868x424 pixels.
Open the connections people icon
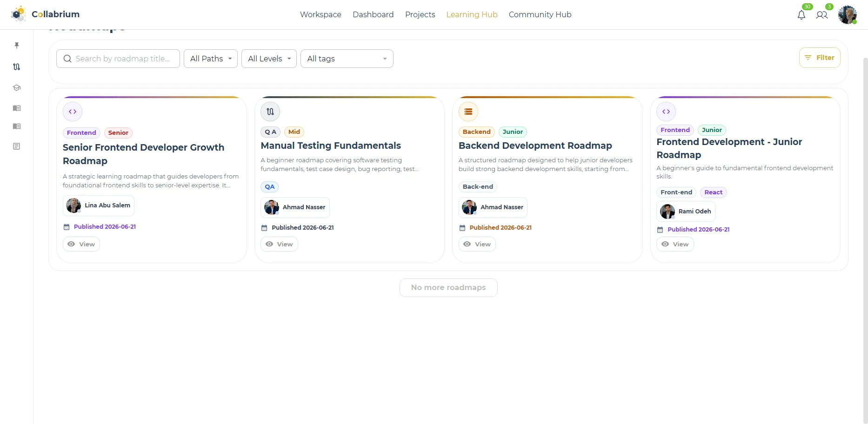click(822, 15)
